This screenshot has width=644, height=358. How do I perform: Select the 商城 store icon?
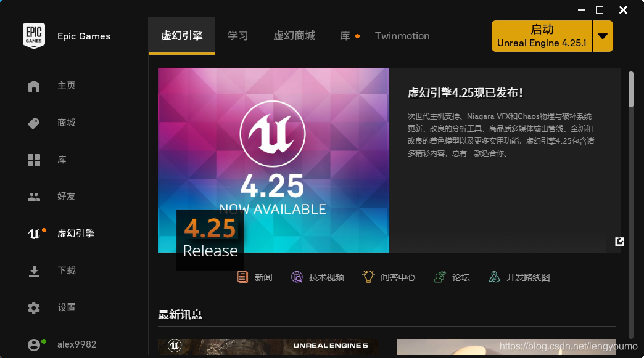(34, 123)
